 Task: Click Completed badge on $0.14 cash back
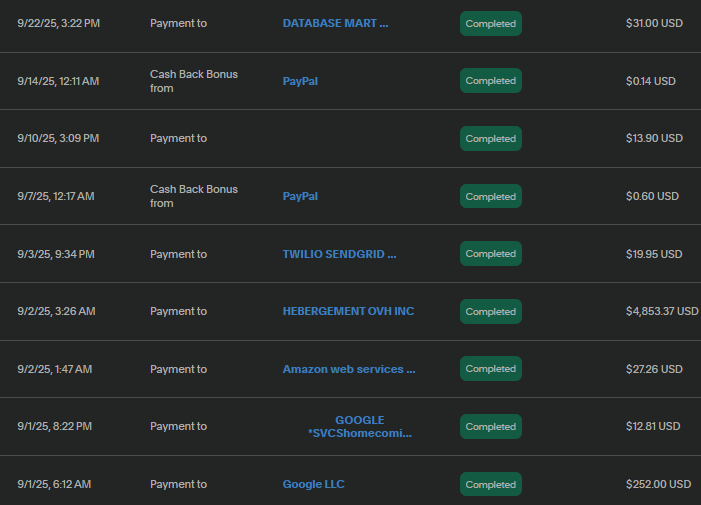point(490,81)
